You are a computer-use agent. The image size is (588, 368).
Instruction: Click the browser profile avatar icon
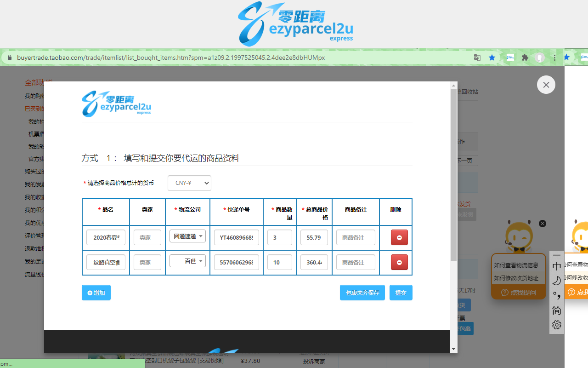pos(540,57)
